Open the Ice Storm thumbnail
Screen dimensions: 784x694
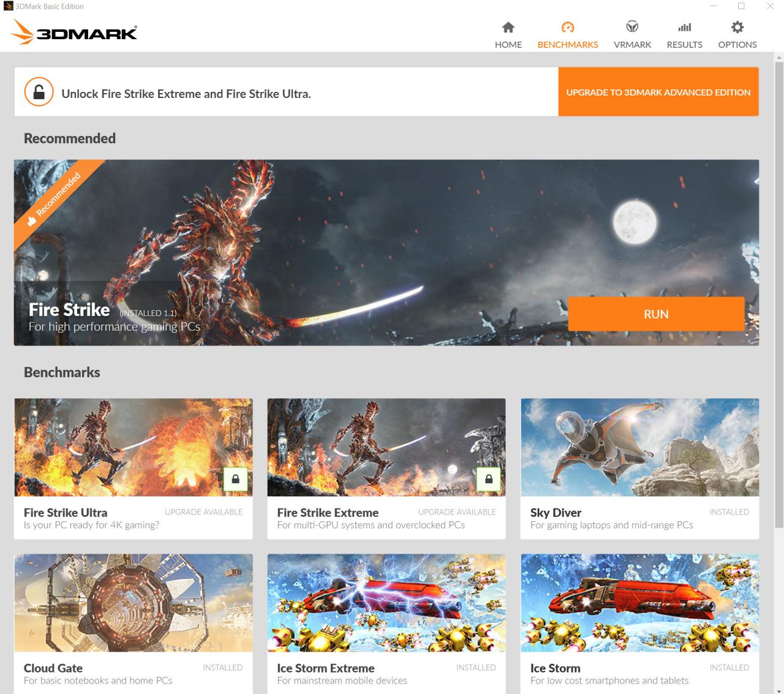pyautogui.click(x=639, y=603)
